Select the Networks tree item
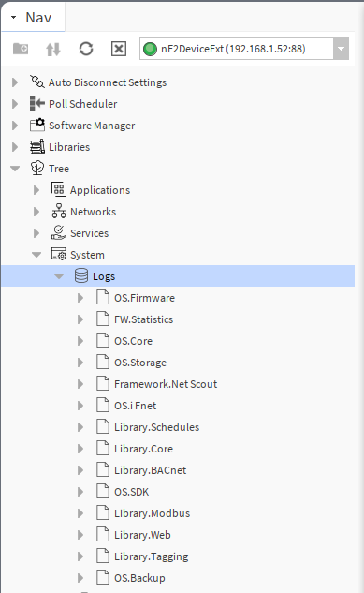Image resolution: width=364 pixels, height=593 pixels. point(93,212)
